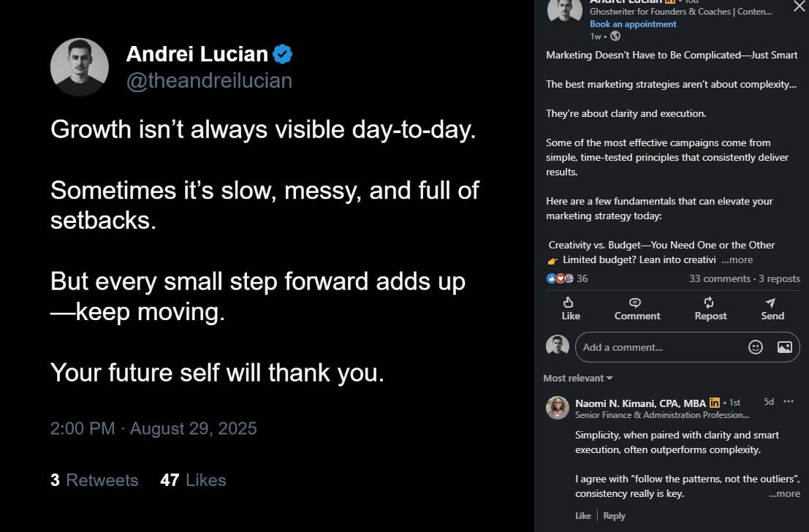Screen dimensions: 809x532
Task: Click the Send paper plane icon
Action: (x=770, y=303)
